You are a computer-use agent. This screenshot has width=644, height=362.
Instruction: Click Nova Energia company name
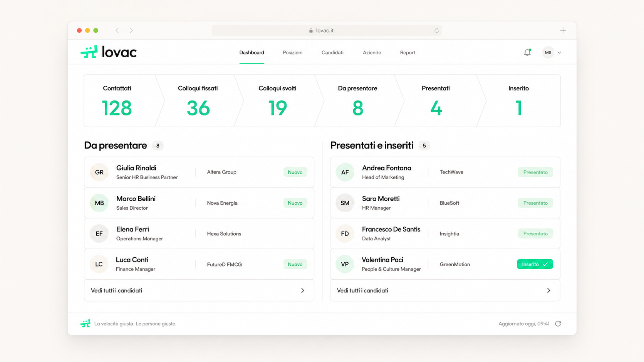coord(222,203)
